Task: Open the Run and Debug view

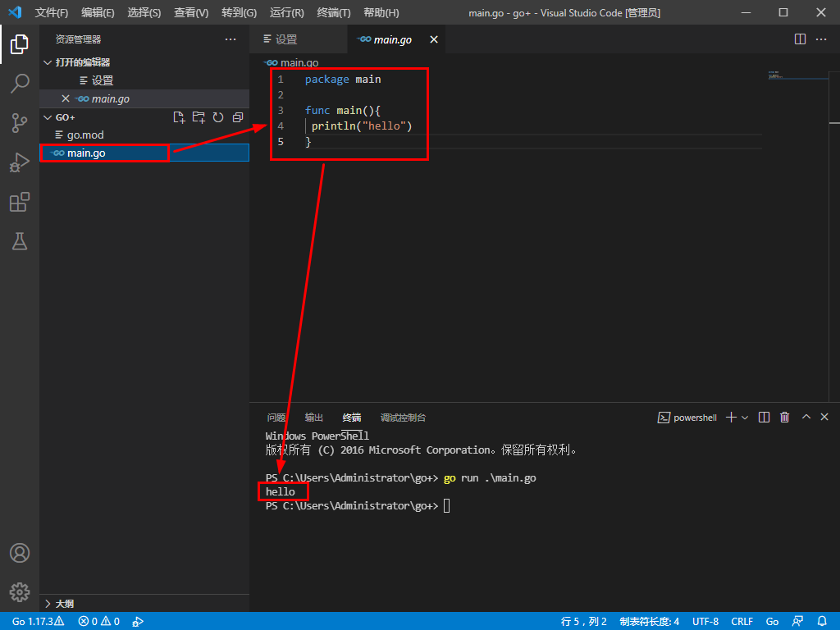Action: tap(20, 162)
